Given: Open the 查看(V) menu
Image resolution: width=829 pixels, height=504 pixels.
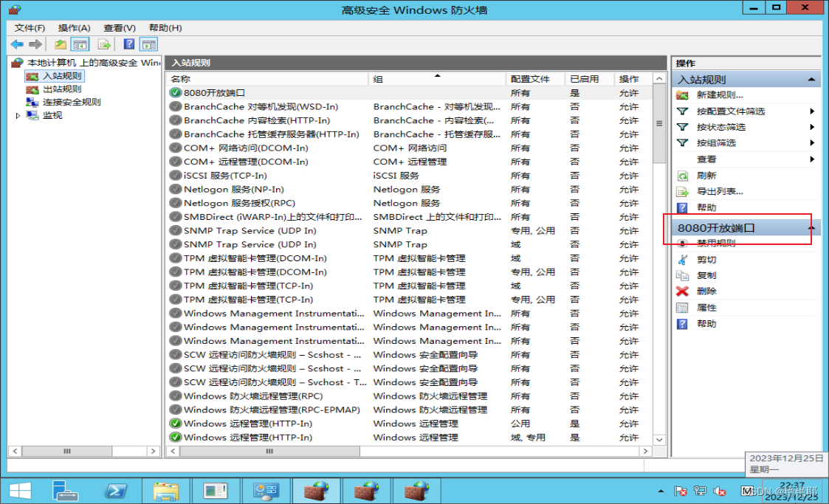Looking at the screenshot, I should (x=120, y=27).
